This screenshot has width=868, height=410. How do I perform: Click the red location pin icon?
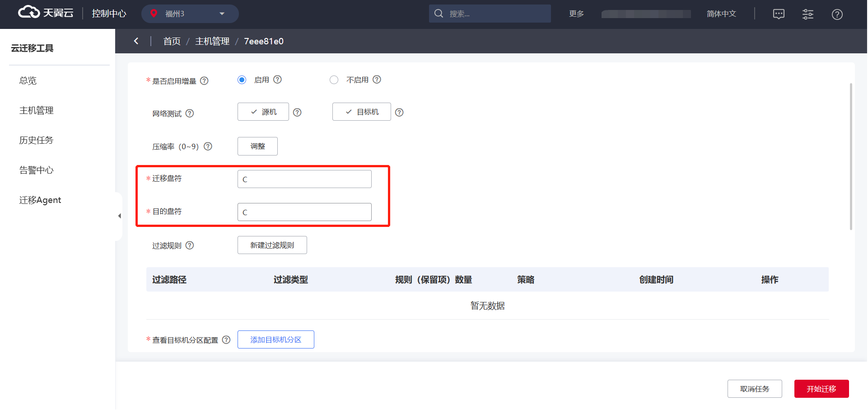(154, 14)
